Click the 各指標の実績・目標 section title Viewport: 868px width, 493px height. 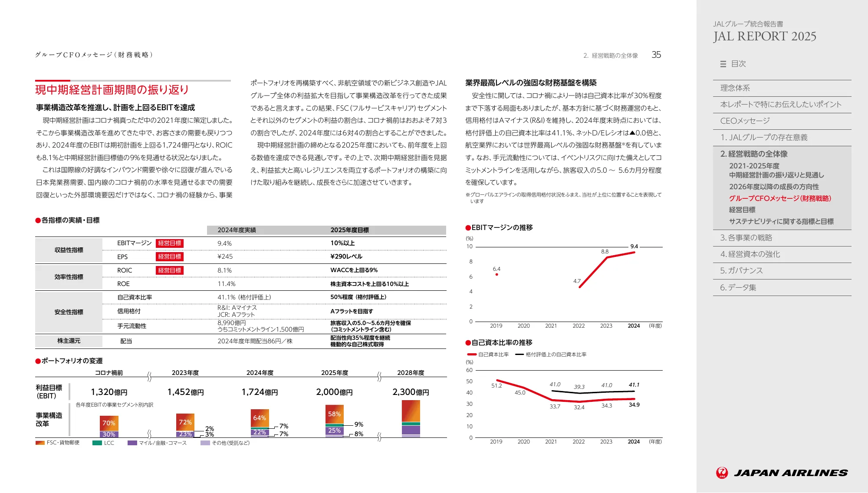click(x=70, y=220)
